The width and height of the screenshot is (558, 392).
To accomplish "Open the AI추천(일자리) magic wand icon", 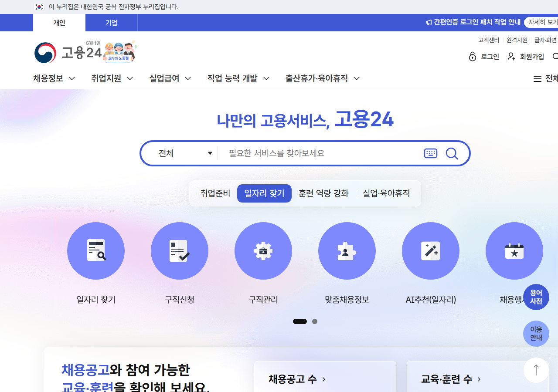I will point(431,251).
